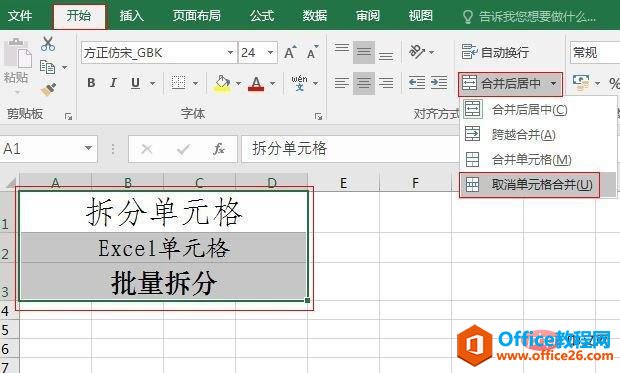Open the copy options dropdown arrow

[64, 67]
